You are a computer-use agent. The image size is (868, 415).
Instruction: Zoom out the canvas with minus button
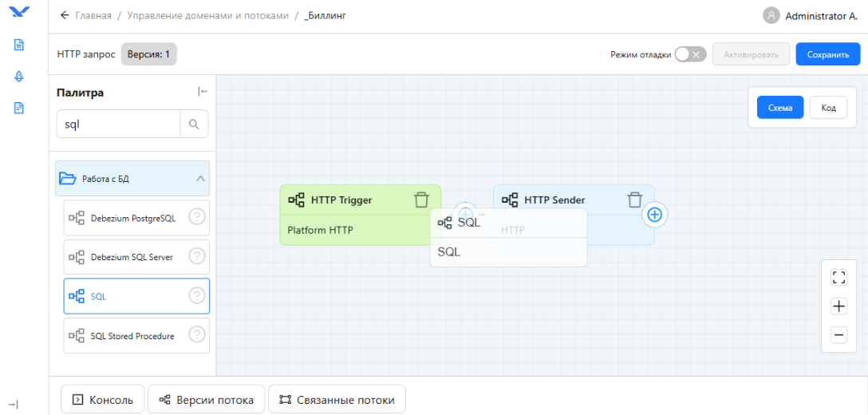coord(838,335)
